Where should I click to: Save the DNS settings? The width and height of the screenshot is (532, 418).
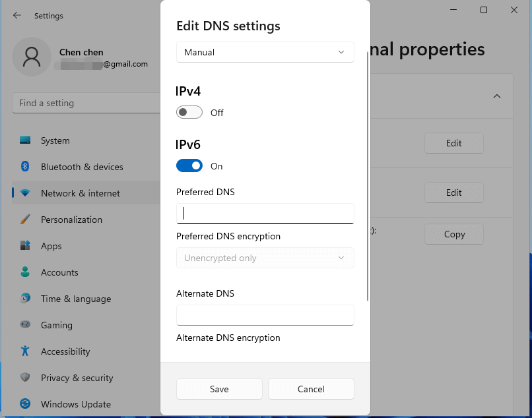[219, 389]
